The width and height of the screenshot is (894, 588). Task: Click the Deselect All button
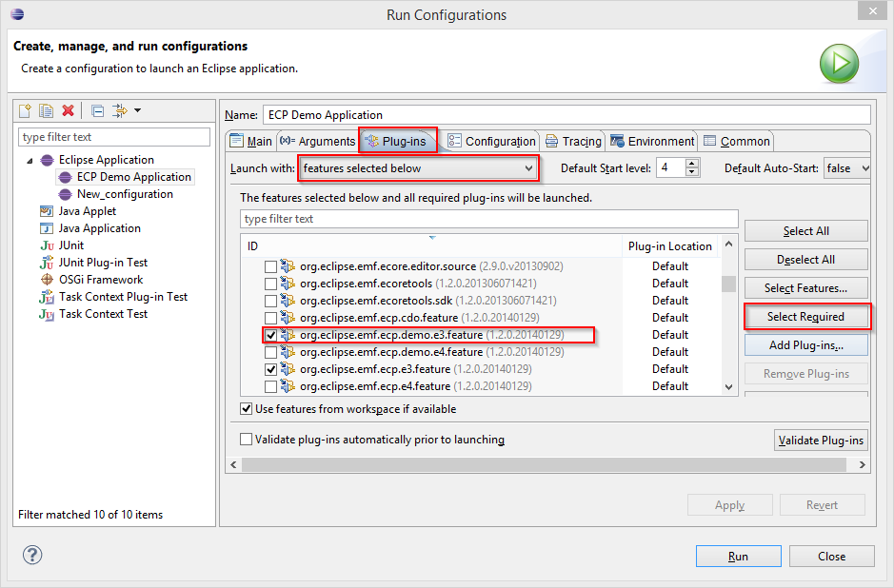[x=806, y=259]
